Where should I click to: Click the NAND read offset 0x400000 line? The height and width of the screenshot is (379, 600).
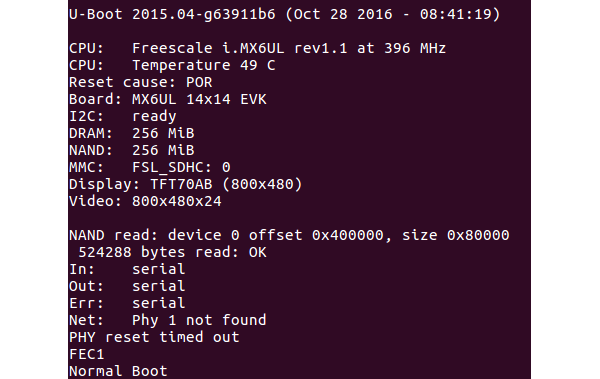coord(289,235)
